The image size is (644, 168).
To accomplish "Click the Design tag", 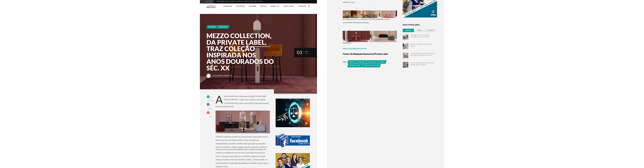I will coord(352,62).
